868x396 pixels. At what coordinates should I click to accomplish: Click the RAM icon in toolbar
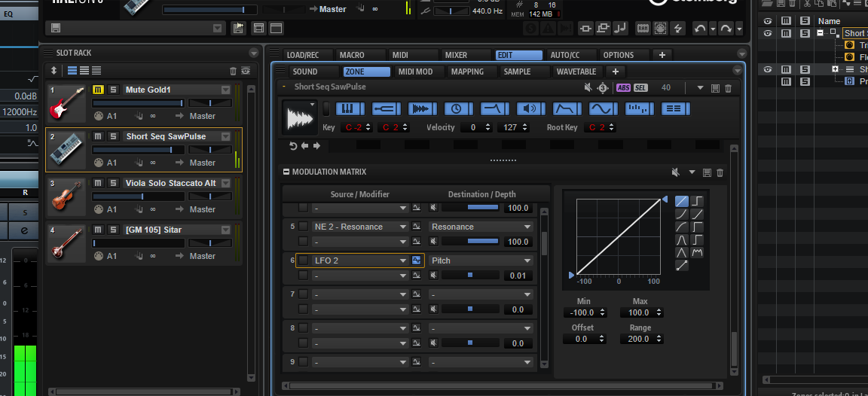pos(643,28)
